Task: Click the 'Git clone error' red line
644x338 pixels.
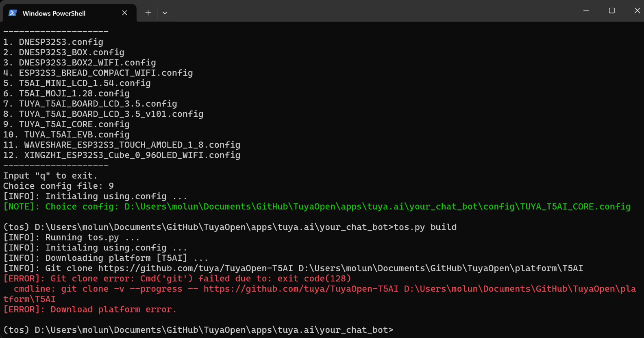Action: click(177, 279)
